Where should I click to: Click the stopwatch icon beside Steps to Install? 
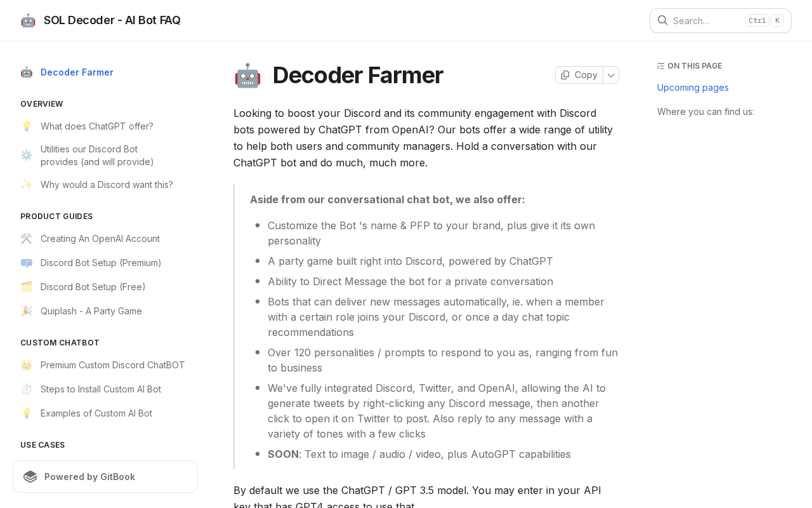click(x=27, y=389)
